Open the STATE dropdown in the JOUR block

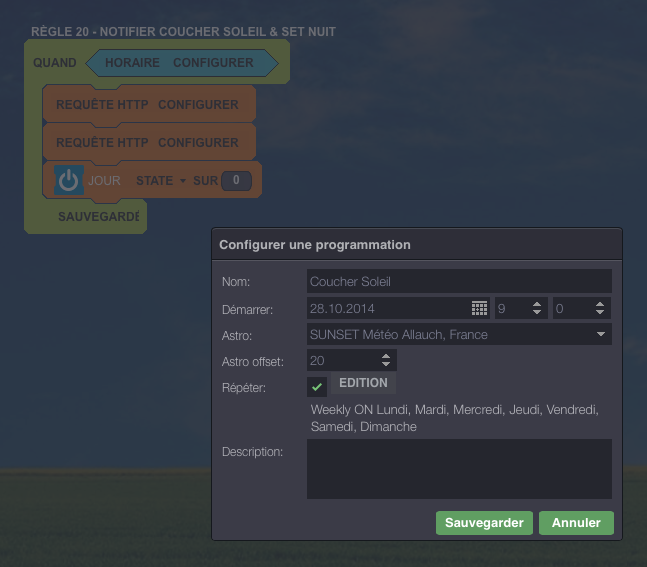pyautogui.click(x=161, y=181)
